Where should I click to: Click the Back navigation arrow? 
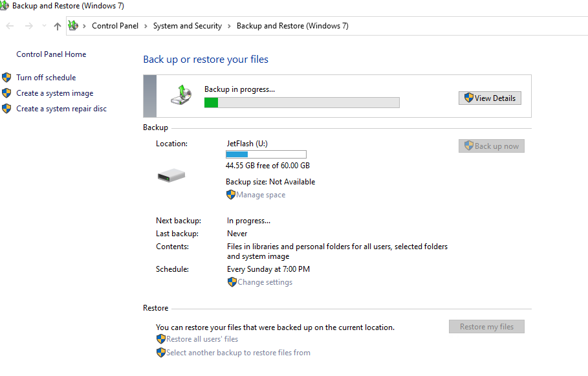coord(10,26)
